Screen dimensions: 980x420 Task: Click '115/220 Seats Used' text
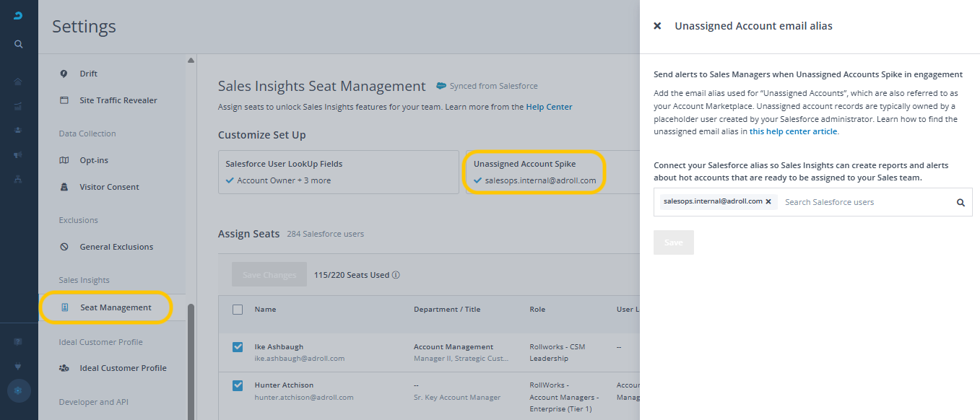coord(352,275)
